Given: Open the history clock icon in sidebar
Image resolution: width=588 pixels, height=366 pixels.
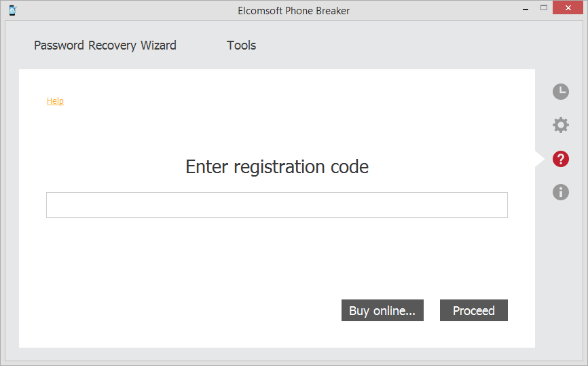Looking at the screenshot, I should (561, 92).
